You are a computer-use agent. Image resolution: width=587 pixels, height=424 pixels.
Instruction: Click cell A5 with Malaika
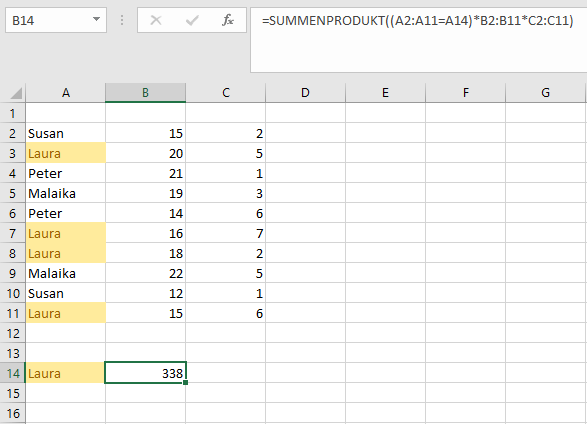[x=66, y=193]
